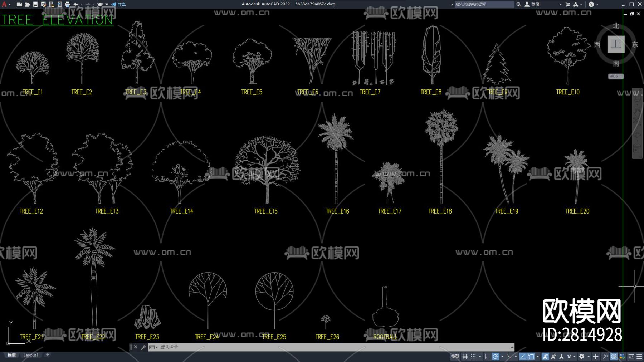The image size is (644, 362).
Task: Save the current drawing
Action: (x=35, y=4)
